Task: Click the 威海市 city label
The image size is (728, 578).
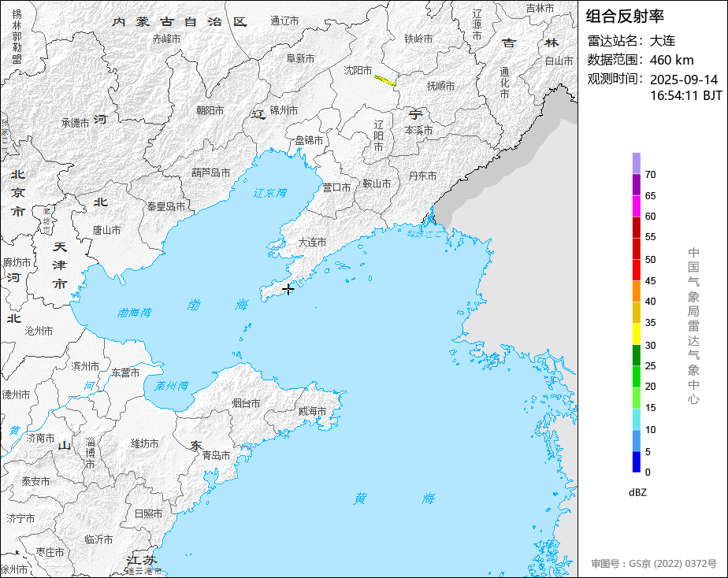Action: 312,411
